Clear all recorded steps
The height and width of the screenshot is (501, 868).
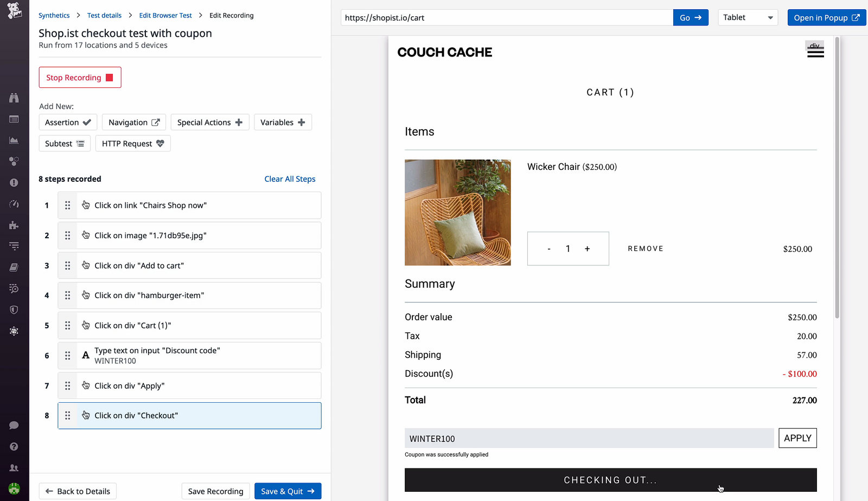tap(290, 179)
